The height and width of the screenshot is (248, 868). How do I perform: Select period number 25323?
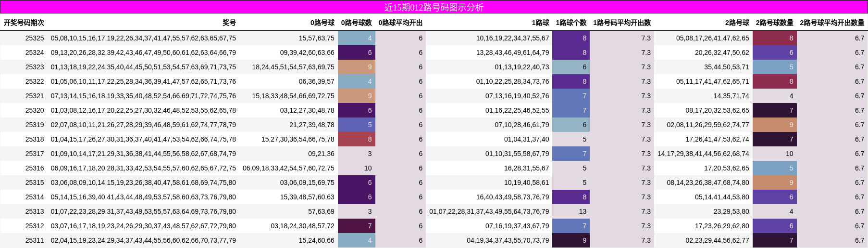pyautogui.click(x=35, y=67)
